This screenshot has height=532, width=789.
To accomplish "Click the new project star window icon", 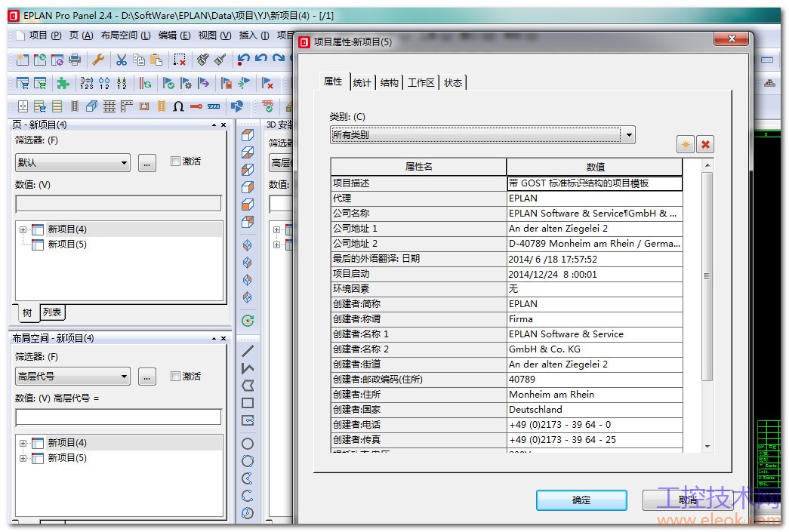I will 23,60.
